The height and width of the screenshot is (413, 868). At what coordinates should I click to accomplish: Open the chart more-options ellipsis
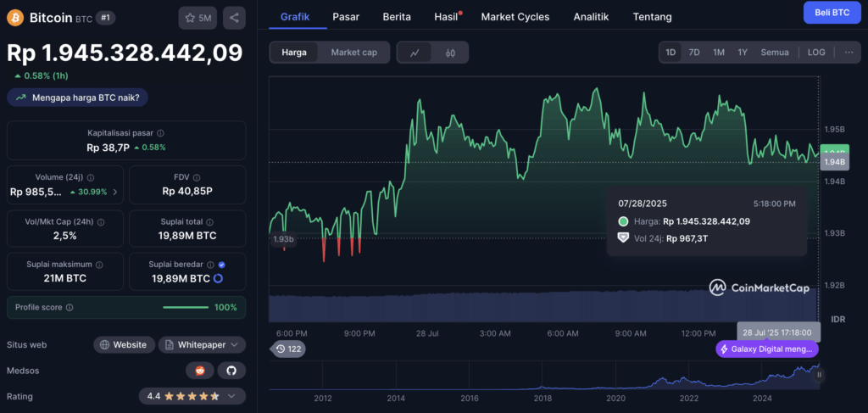tap(849, 53)
